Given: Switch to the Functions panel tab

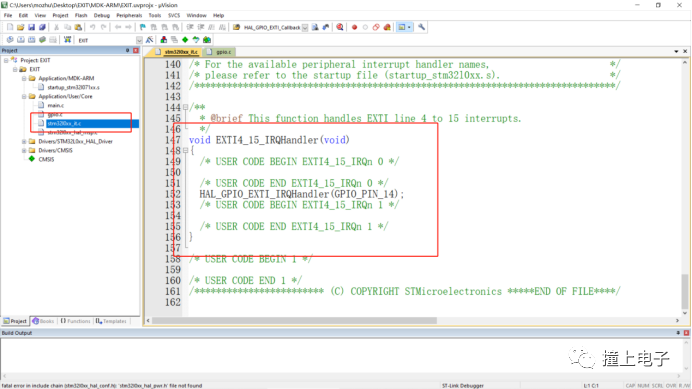Looking at the screenshot, I should 75,321.
